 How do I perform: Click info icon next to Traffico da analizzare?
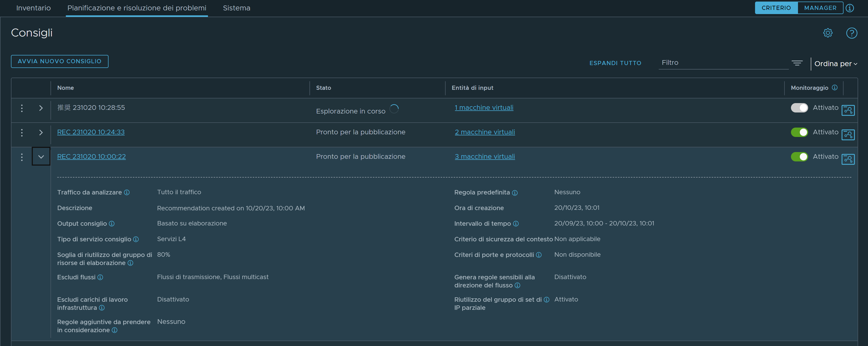tap(127, 192)
